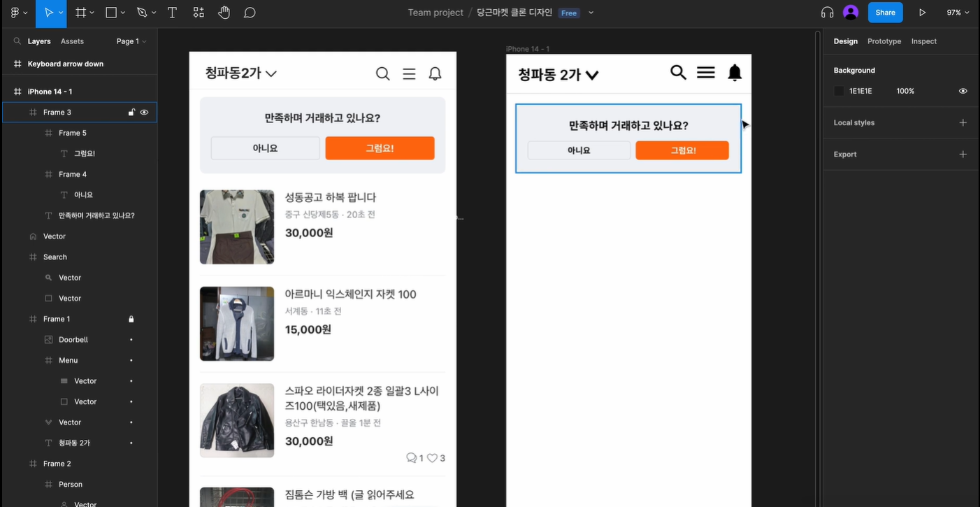Screen dimensions: 980x507
Task: Click the leather rider jacket thumbnail
Action: click(237, 420)
